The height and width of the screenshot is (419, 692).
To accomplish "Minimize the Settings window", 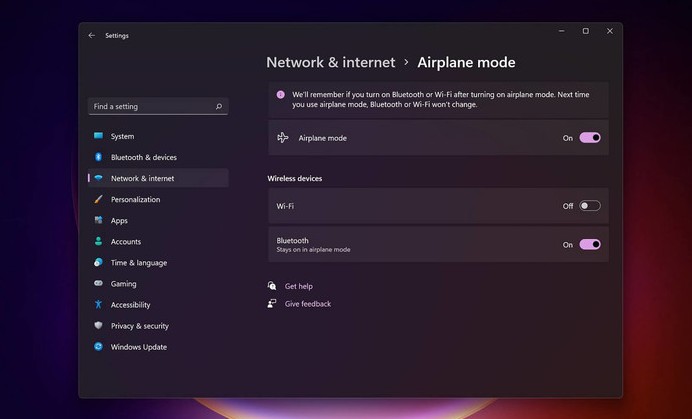I will click(562, 31).
